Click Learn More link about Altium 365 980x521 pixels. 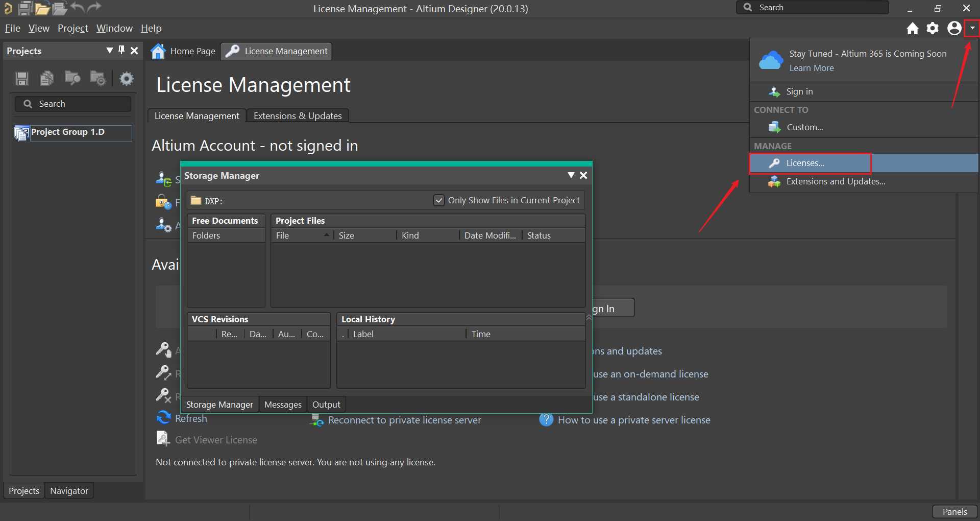(812, 68)
